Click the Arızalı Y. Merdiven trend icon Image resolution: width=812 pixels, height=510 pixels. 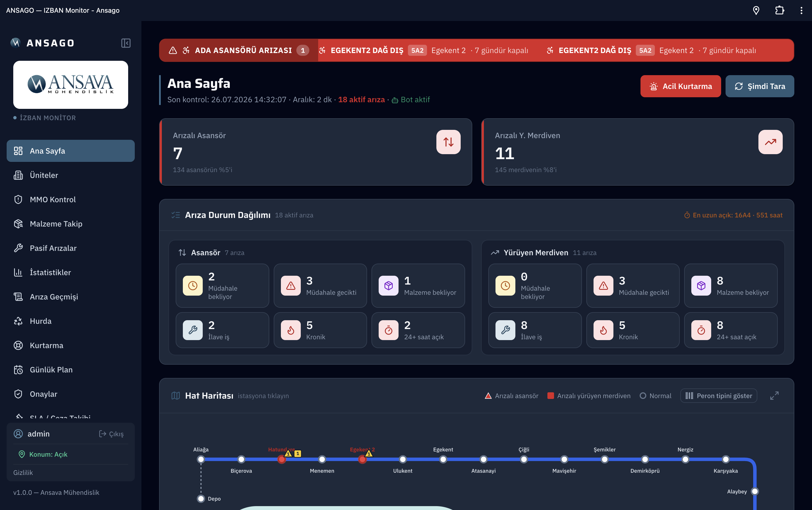(x=770, y=142)
